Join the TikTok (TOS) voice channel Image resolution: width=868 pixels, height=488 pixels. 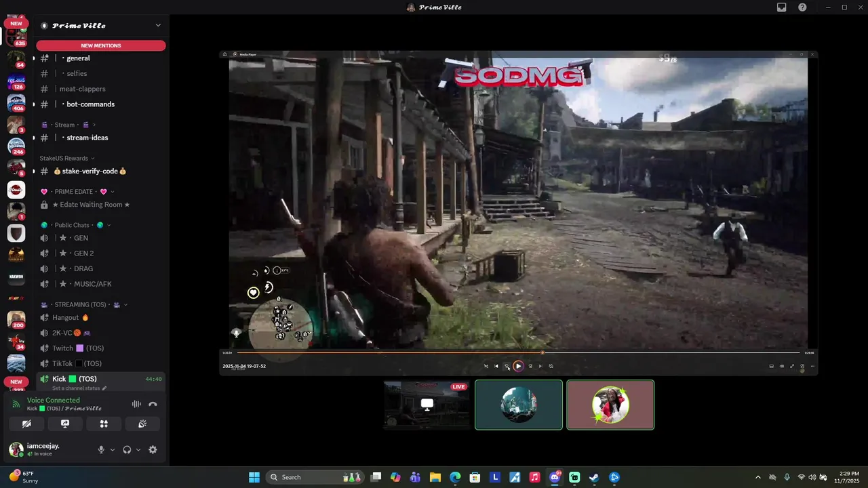(x=101, y=364)
